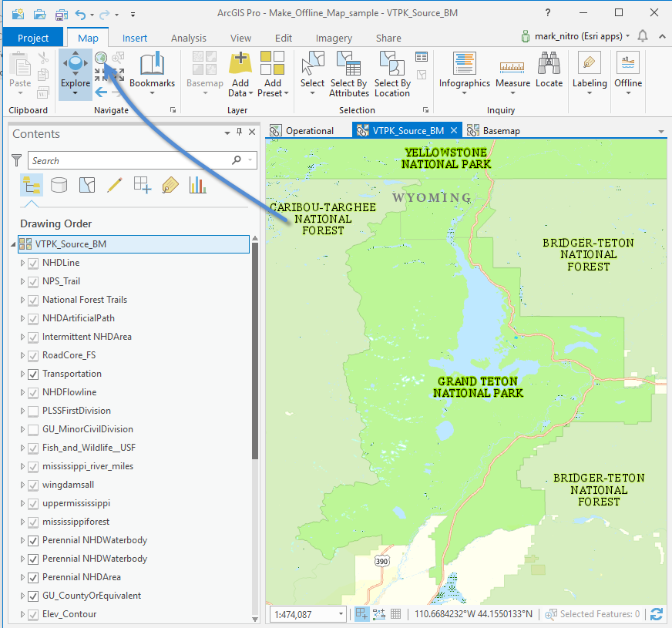The width and height of the screenshot is (672, 628).
Task: Toggle the wingdamsall layer checkbox
Action: (x=33, y=485)
